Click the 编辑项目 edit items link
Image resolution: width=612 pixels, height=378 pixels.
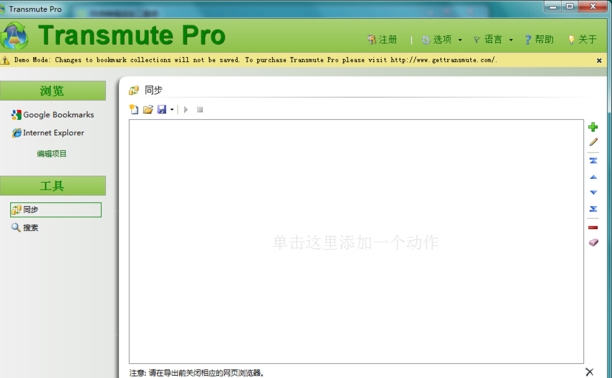52,153
